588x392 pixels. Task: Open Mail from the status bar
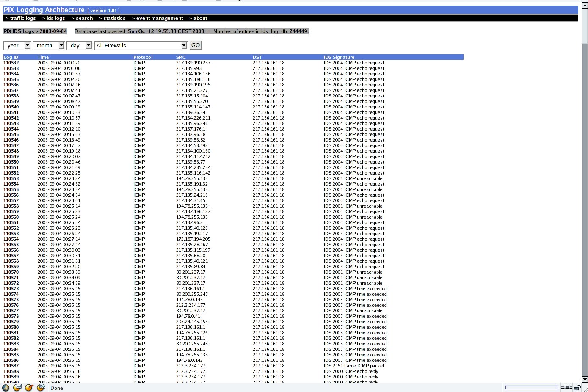[17, 388]
